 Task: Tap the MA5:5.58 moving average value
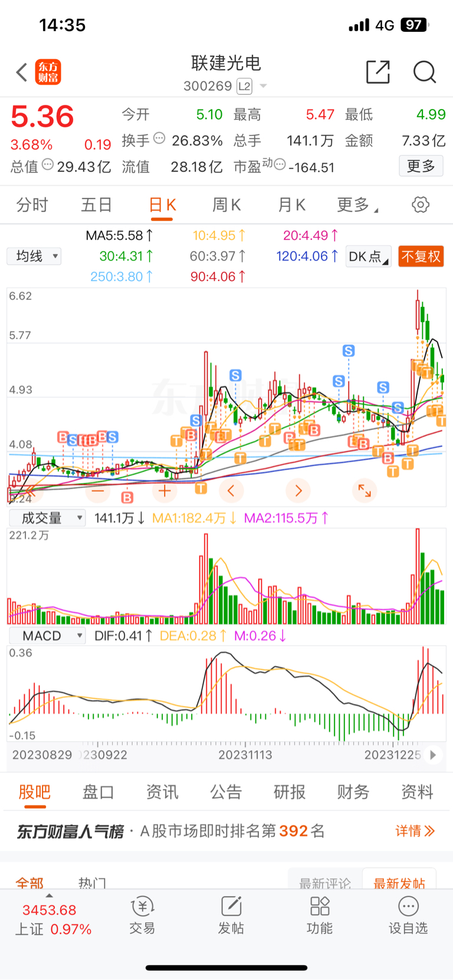coord(120,236)
